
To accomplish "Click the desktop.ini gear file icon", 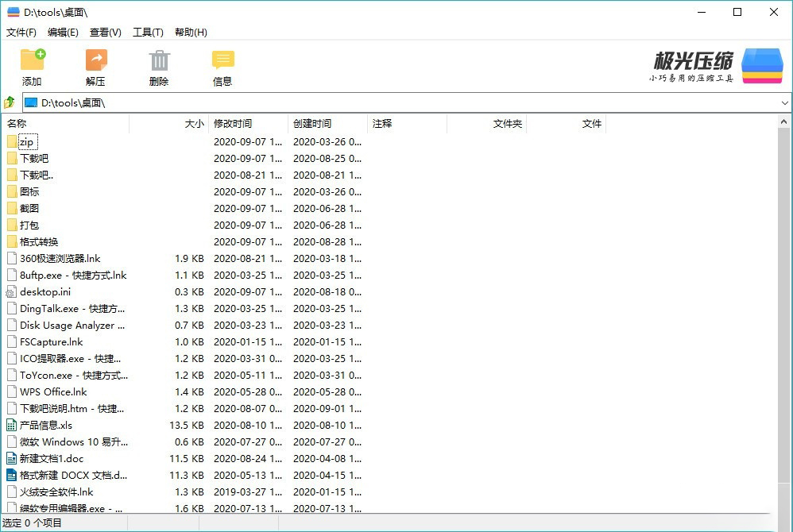I will (11, 292).
